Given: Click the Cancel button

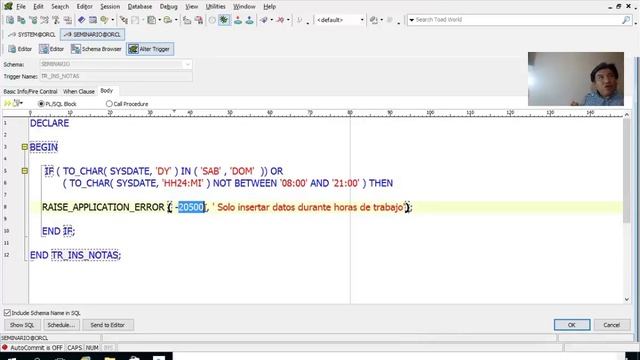Looking at the screenshot, I should click(611, 325).
